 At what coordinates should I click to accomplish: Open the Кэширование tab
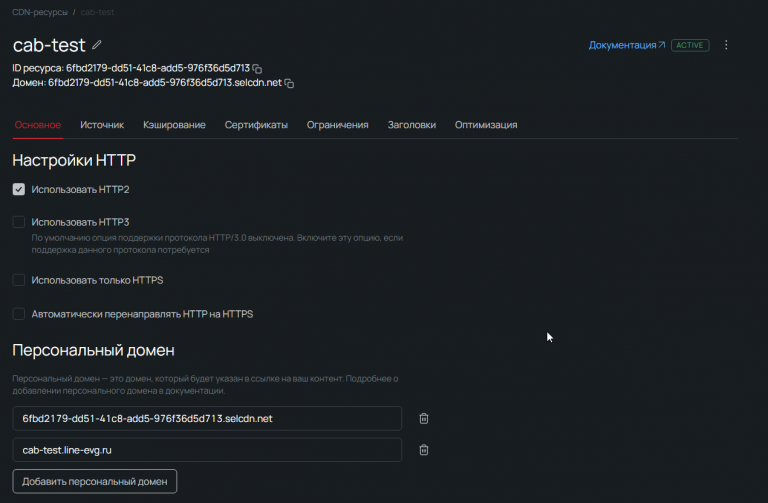[174, 125]
